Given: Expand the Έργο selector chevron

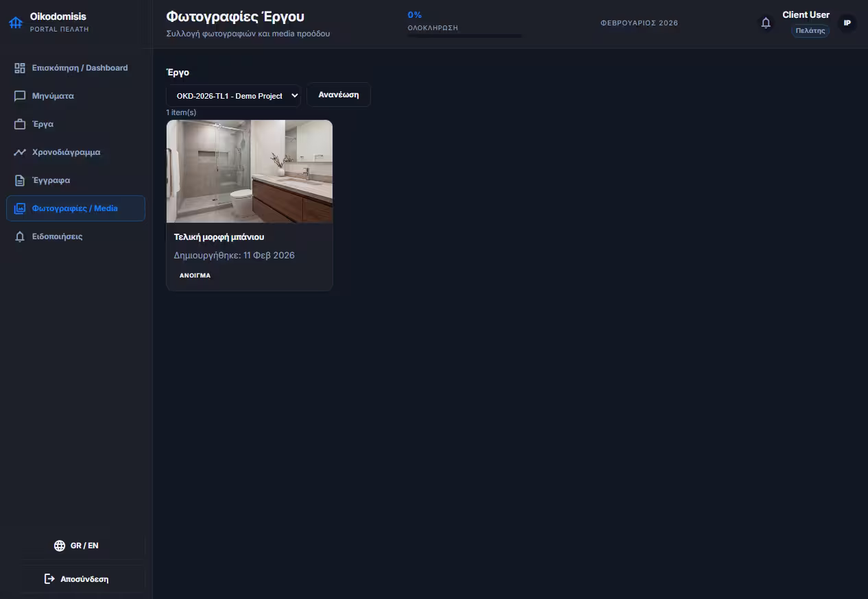Looking at the screenshot, I should coord(294,95).
